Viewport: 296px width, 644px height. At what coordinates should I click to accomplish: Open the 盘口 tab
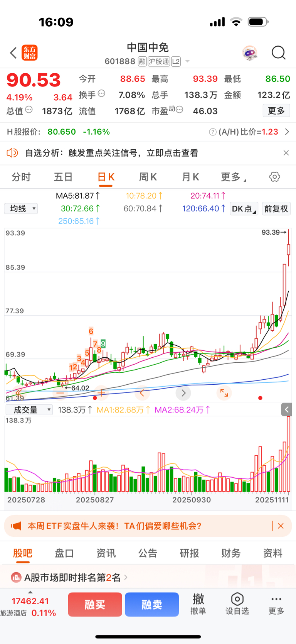click(64, 553)
